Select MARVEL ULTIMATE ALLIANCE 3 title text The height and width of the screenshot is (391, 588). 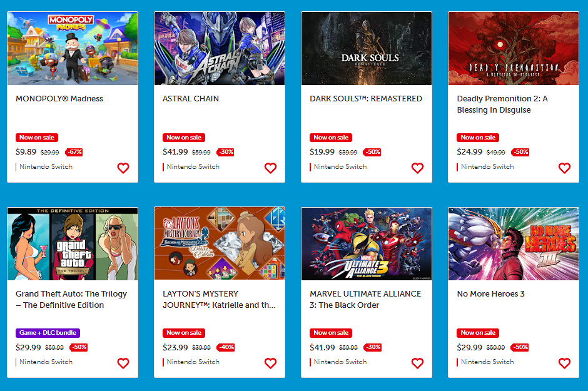click(365, 299)
